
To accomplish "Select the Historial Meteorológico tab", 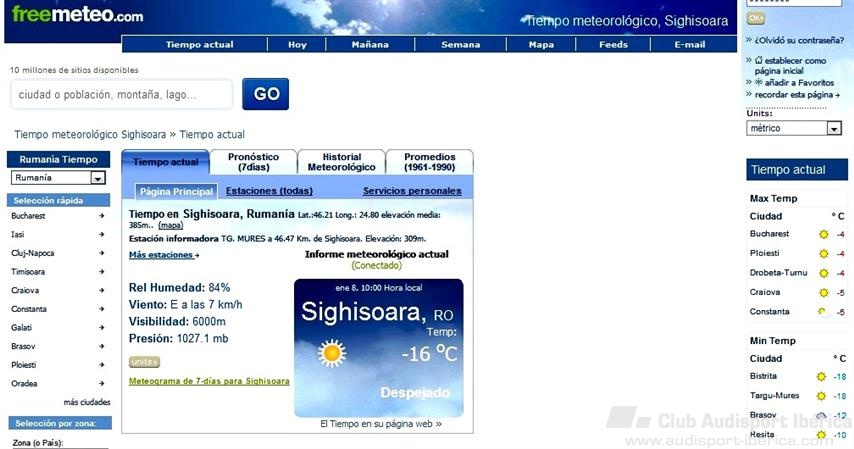I will [x=341, y=162].
